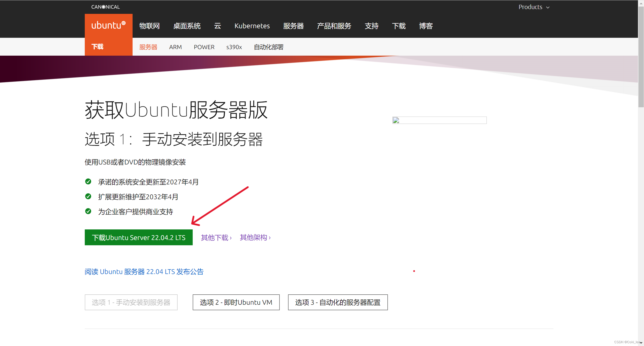Screen dimensions: 644x346
Task: Click the 下载Ubuntu Server 22.04.2 LTS button
Action: click(x=138, y=237)
